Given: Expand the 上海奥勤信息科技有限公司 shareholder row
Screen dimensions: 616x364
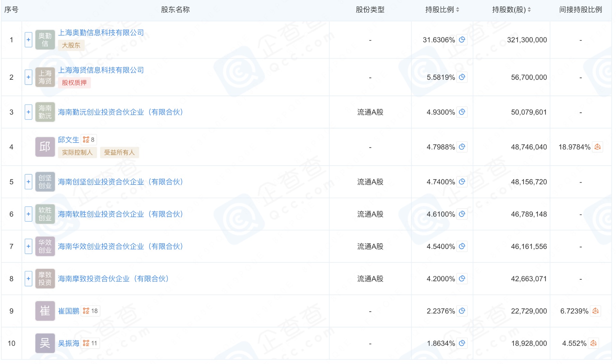Looking at the screenshot, I should [29, 40].
